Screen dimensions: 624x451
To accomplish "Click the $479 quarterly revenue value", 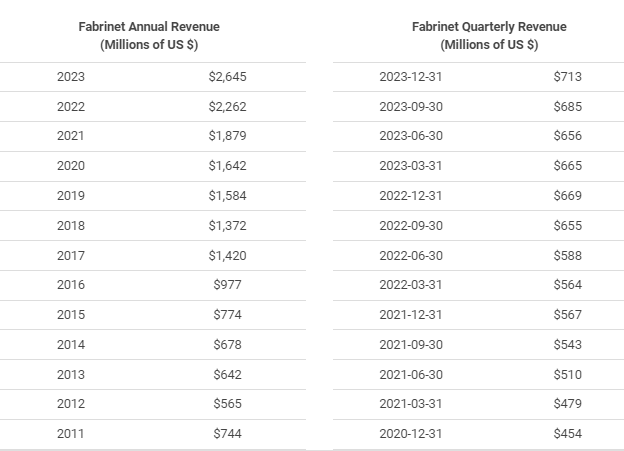I will pos(568,404).
